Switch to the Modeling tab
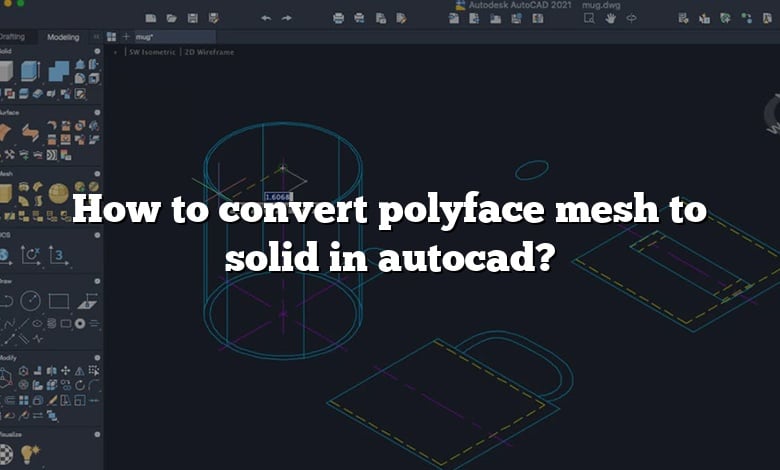Viewport: 780px width, 470px height. (x=63, y=37)
